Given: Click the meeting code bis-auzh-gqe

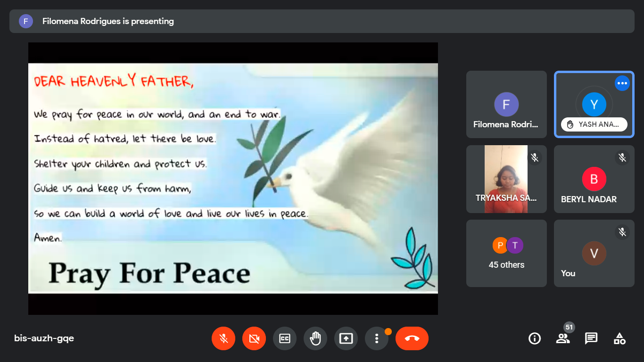Looking at the screenshot, I should pos(44,338).
